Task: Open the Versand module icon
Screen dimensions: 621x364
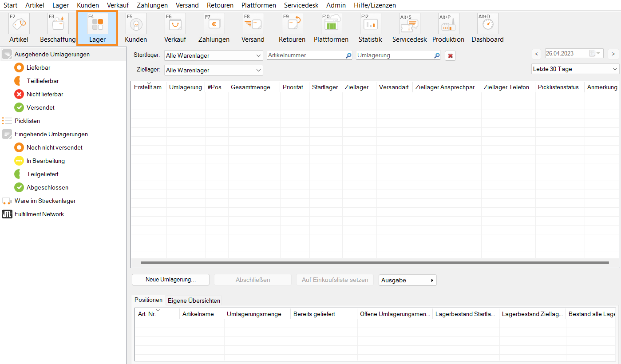Action: click(x=253, y=24)
